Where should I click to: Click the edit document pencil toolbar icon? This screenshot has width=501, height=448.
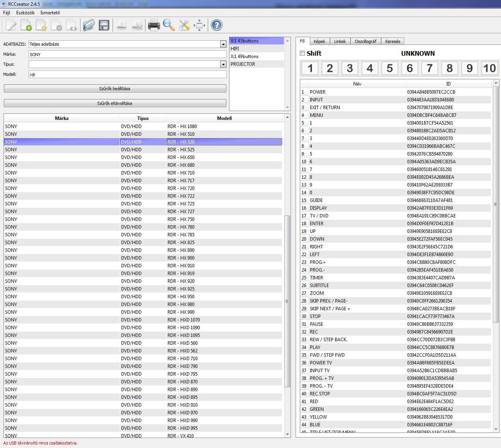tap(11, 26)
